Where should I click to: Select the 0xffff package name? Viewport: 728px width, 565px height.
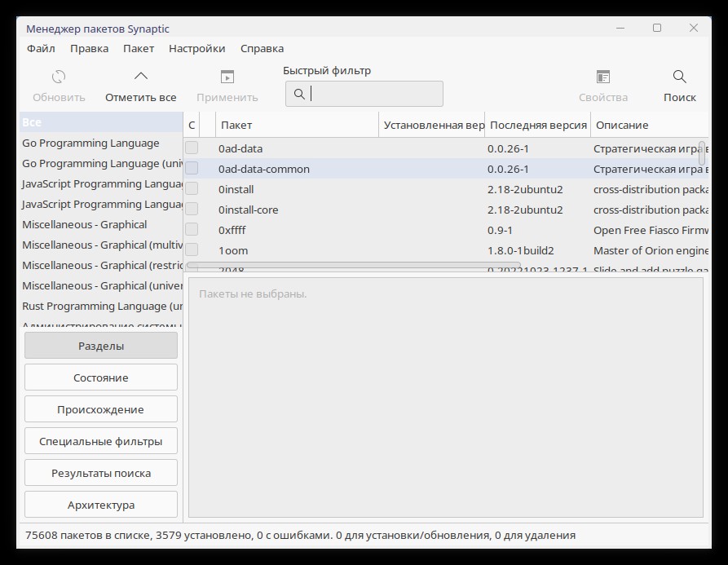point(232,230)
